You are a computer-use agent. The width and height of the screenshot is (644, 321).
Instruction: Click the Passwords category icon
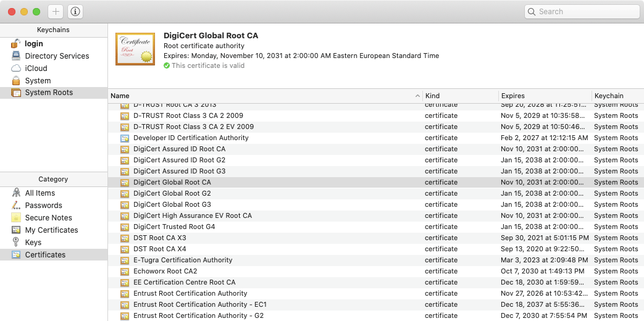click(x=16, y=206)
